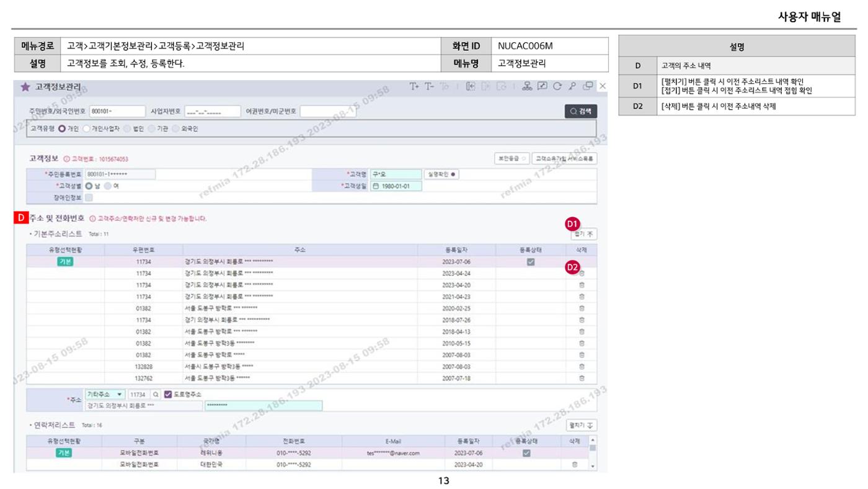868x489 pixels.
Task: Click the address row dated 2007-08-03 with zip 01382
Action: pyautogui.click(x=311, y=355)
